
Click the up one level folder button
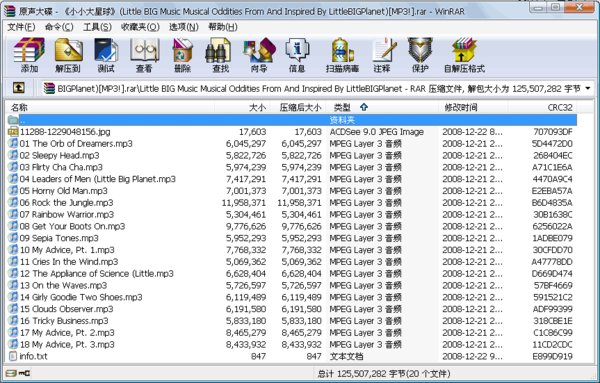(x=19, y=88)
